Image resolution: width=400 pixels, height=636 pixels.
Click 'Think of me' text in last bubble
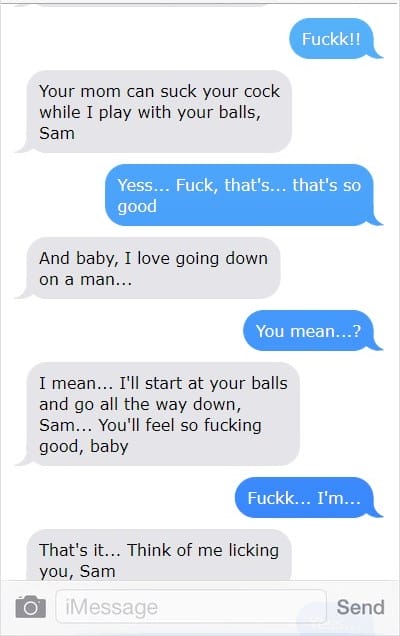pos(174,550)
